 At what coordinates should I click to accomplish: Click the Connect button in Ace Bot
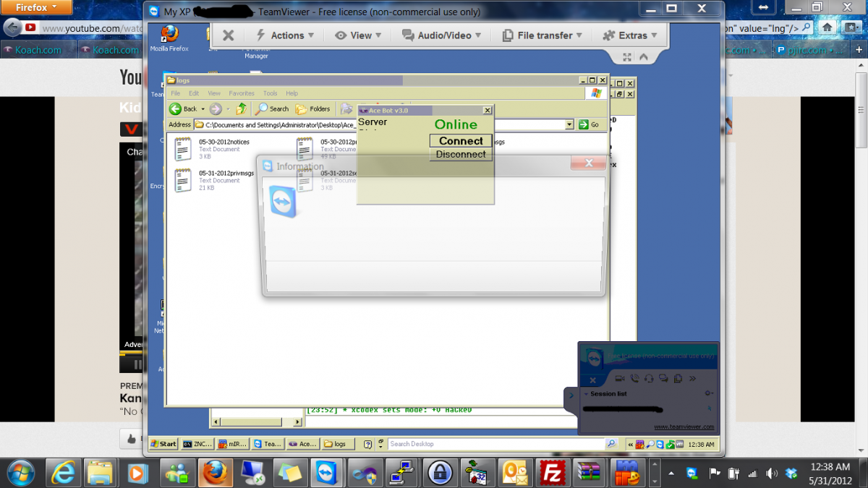pyautogui.click(x=461, y=141)
